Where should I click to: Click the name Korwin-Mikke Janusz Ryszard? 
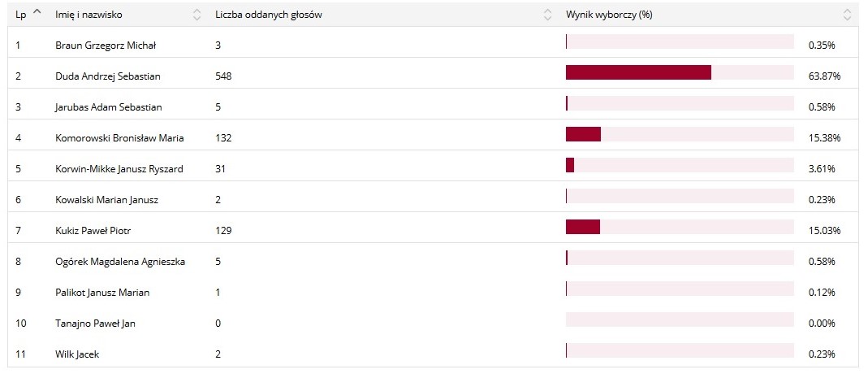coord(119,169)
